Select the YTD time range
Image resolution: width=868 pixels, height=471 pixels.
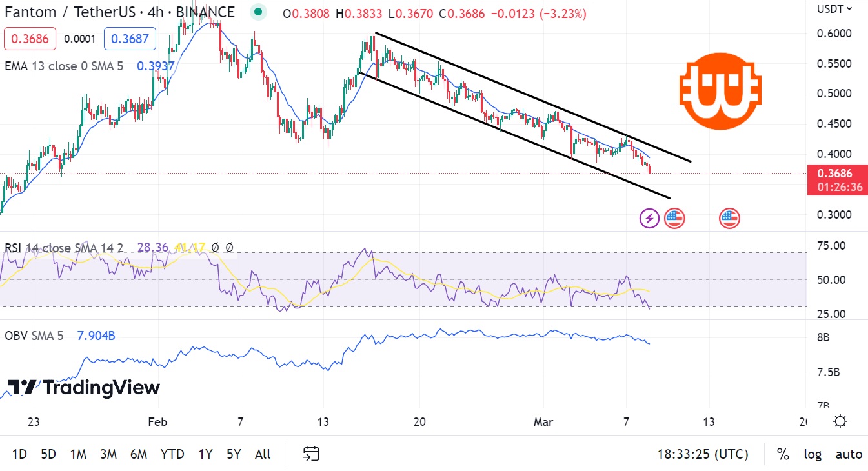pos(172,454)
